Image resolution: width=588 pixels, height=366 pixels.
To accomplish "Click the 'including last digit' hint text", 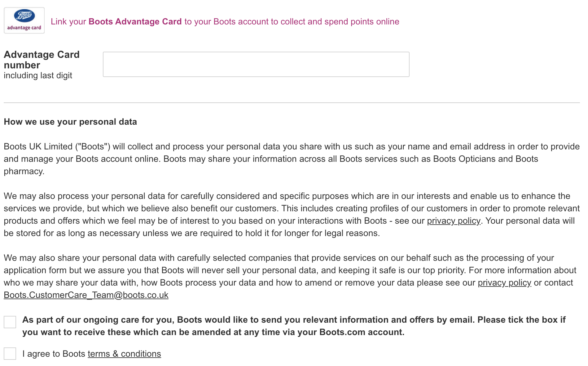I will pos(38,75).
